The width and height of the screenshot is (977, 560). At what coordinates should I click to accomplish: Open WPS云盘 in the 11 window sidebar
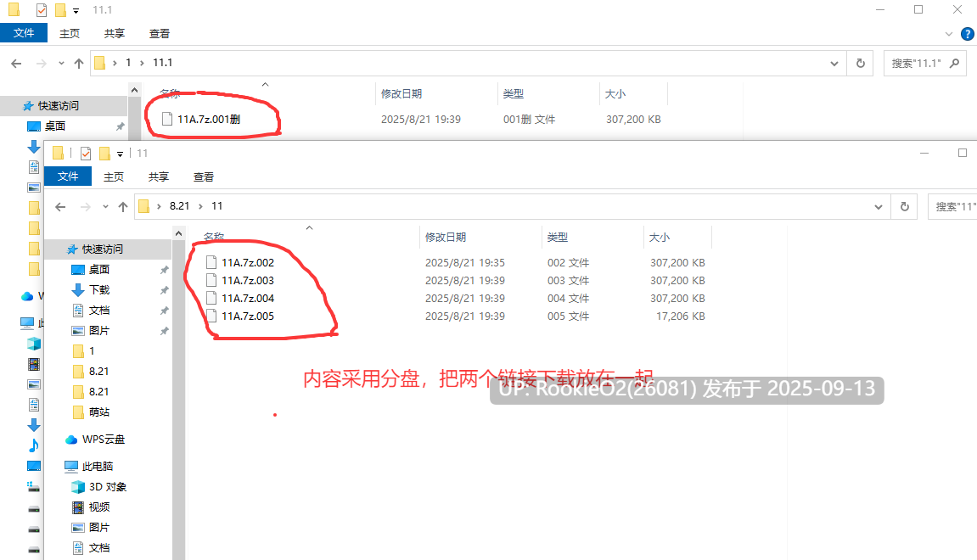[103, 440]
